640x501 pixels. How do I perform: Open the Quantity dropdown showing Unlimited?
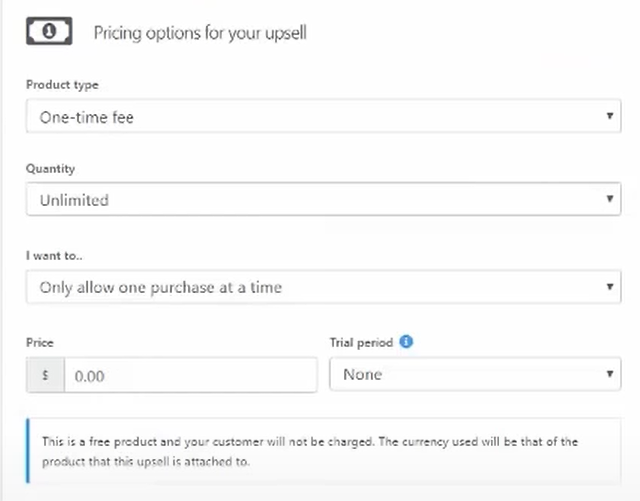pyautogui.click(x=324, y=199)
